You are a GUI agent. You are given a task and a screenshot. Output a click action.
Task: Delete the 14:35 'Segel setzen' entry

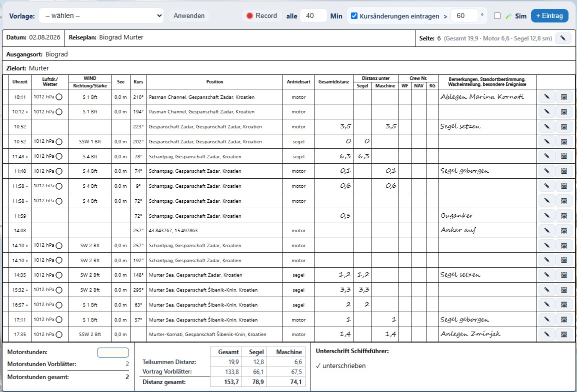[x=564, y=275]
